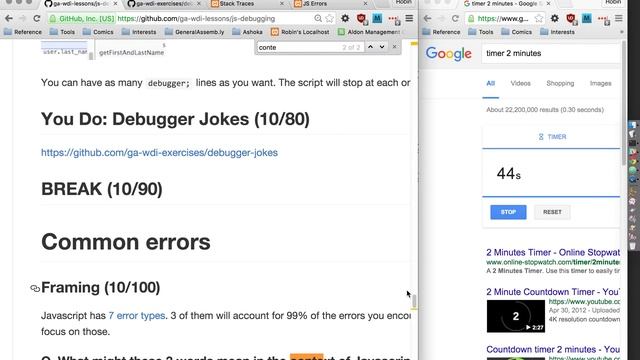Jump to previous find result for 'conte'
The image size is (640, 360).
(370, 47)
